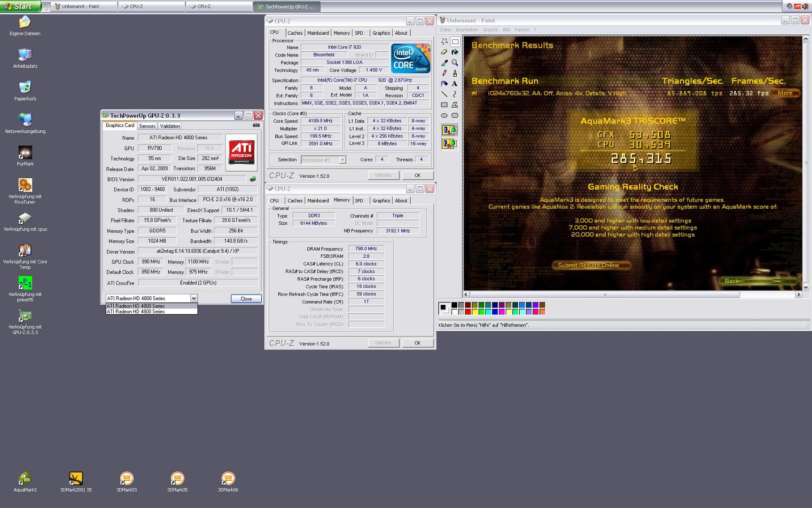Click the ATI Radeon logo in GPU-Z
This screenshot has width=812, height=508.
(242, 152)
